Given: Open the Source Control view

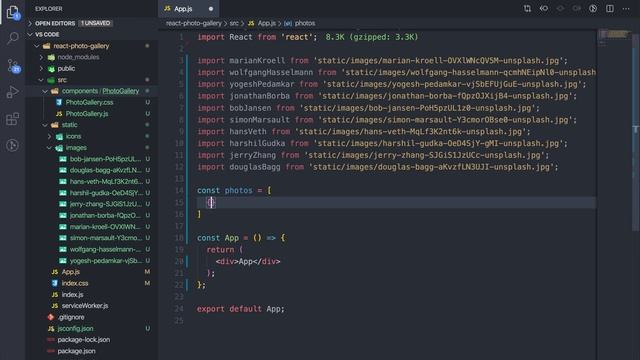Looking at the screenshot, I should (13, 65).
